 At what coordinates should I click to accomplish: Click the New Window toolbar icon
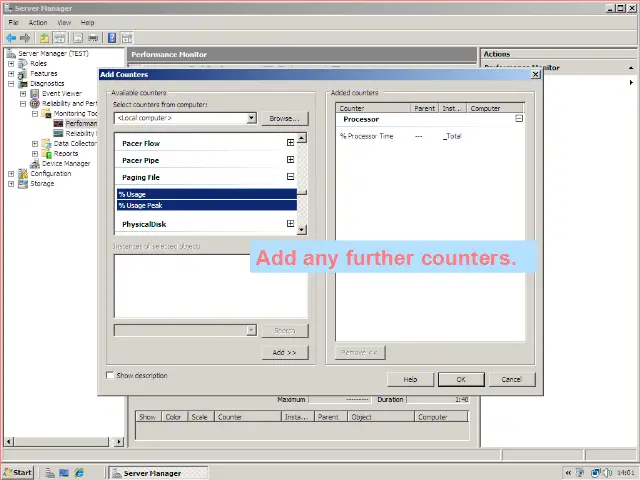tap(78, 38)
